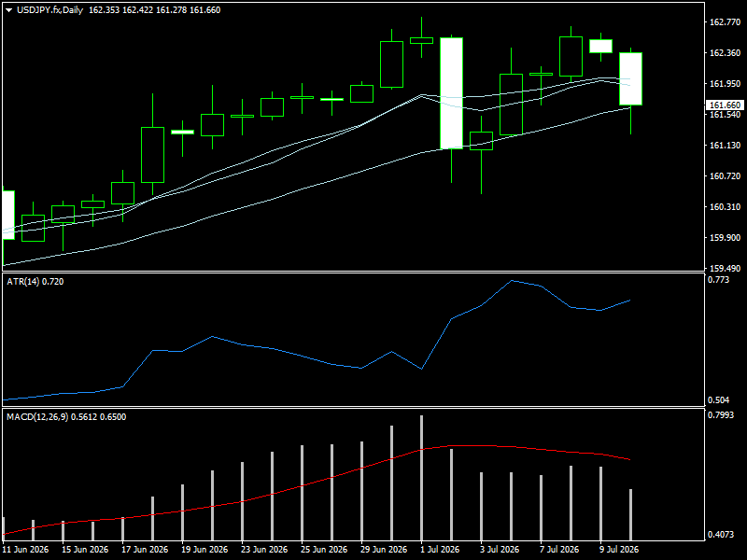Click price scale value 159.900
Image resolution: width=747 pixels, height=560 pixels.
(x=726, y=238)
